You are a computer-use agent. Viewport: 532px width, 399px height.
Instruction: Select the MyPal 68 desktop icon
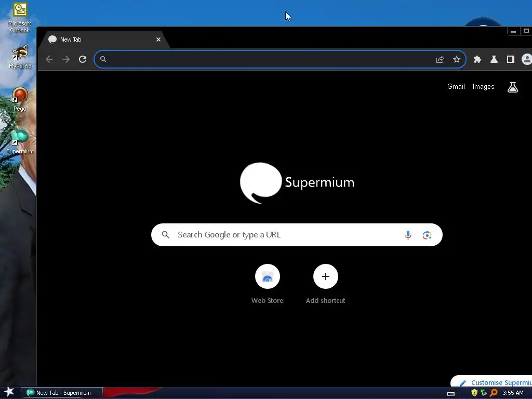(x=20, y=57)
